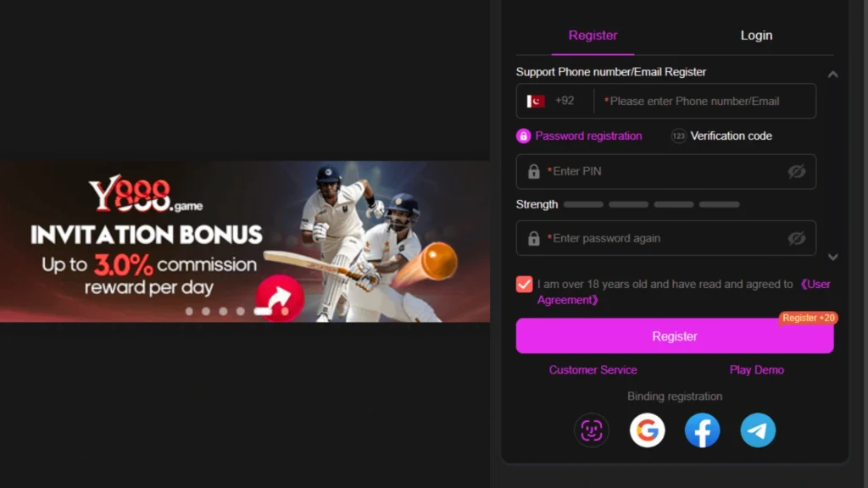Collapse form with the up chevron
Screen dimensions: 868x488
[832, 75]
